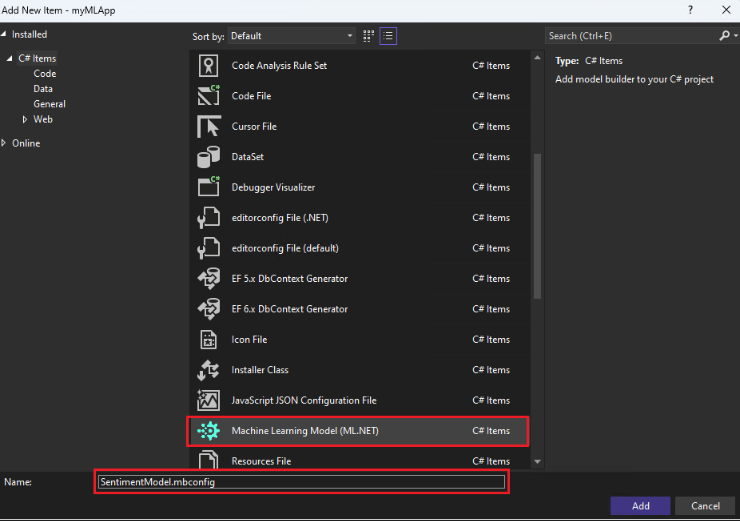The height and width of the screenshot is (521, 740).
Task: Select the General category in the tree
Action: (x=49, y=104)
